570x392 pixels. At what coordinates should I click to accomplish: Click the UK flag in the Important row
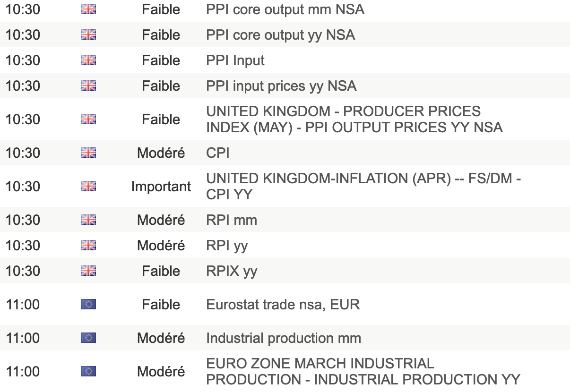point(88,187)
